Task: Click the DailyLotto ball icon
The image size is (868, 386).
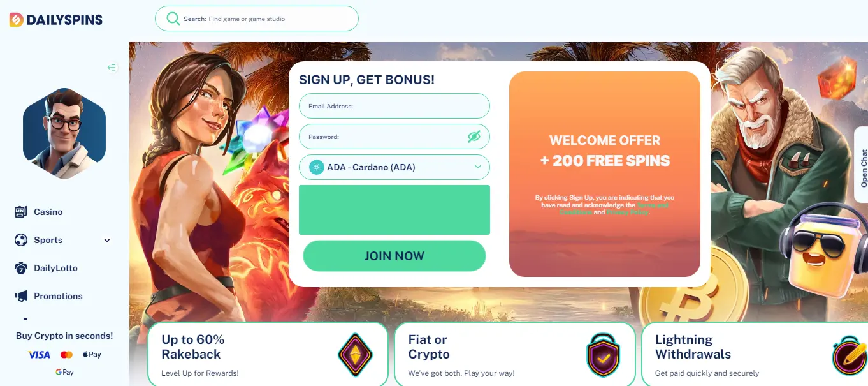Action: (x=21, y=268)
